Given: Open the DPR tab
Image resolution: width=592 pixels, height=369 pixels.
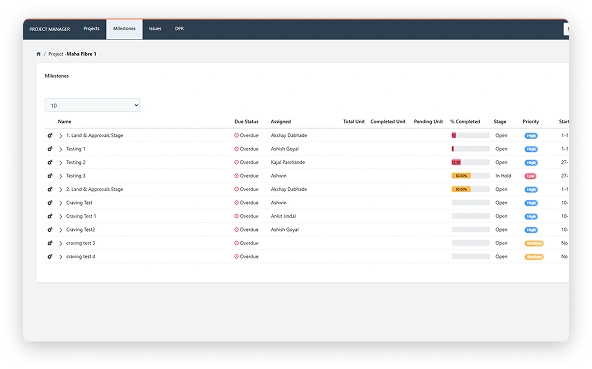Looking at the screenshot, I should (179, 29).
